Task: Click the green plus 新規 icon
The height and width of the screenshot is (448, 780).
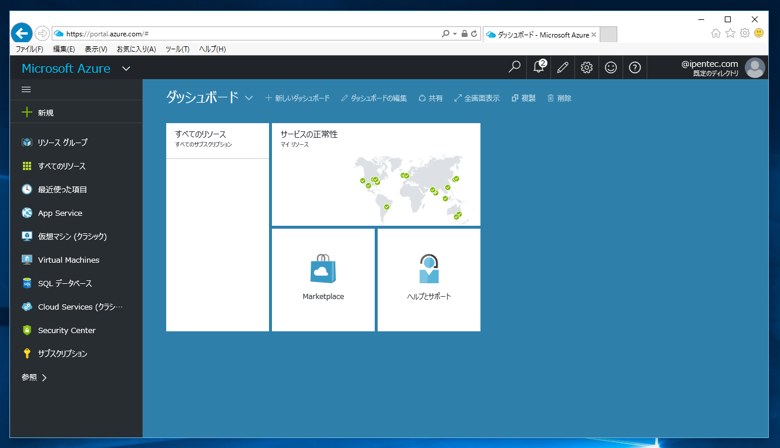Action: [27, 112]
